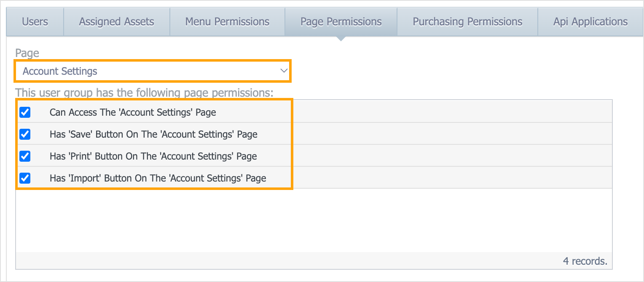Click the empty area below the permissions list
The height and width of the screenshot is (282, 644).
(x=314, y=220)
